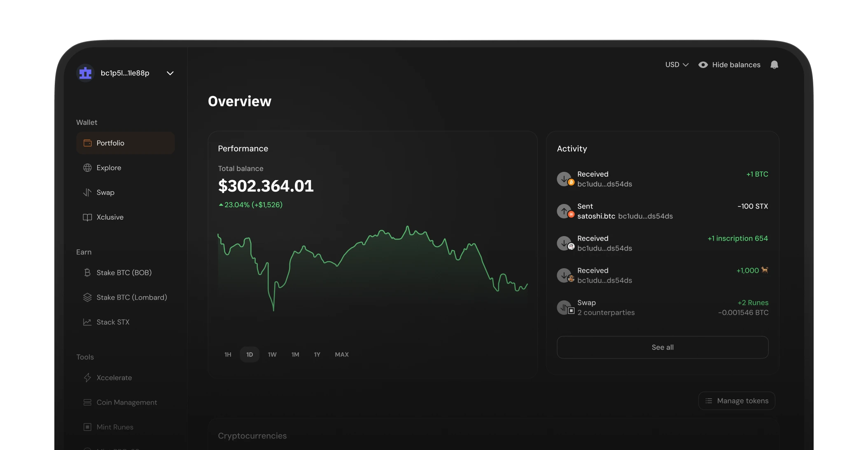This screenshot has width=868, height=450.
Task: Click the wallet avatar icon
Action: (86, 73)
